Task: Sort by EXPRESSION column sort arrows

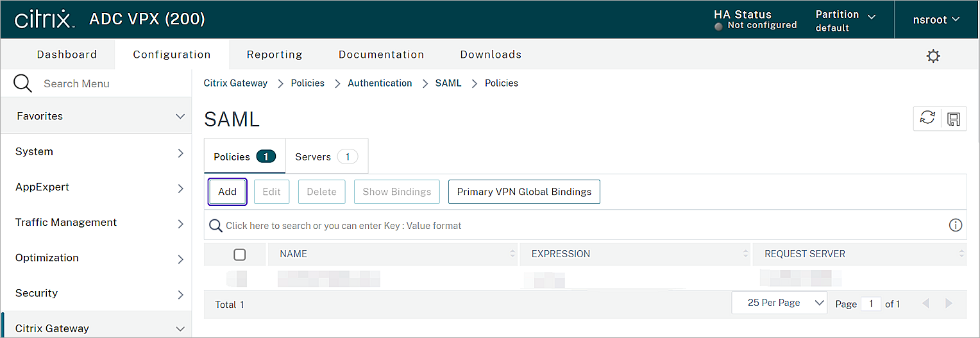Action: (x=745, y=254)
